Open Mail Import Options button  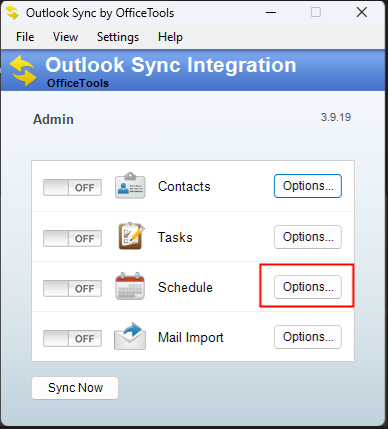click(308, 337)
